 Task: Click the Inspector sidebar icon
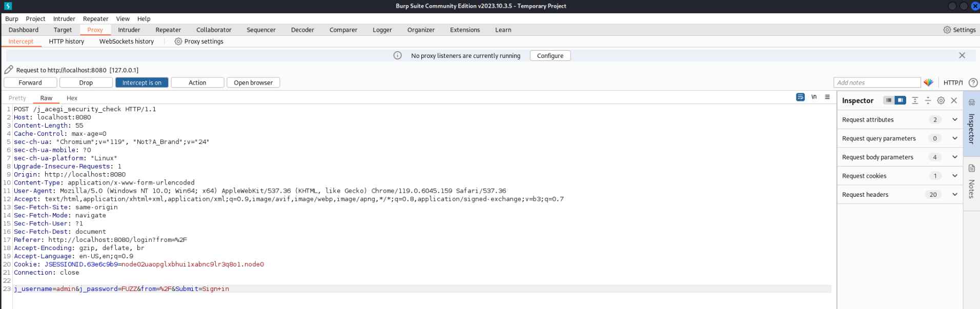tap(971, 102)
